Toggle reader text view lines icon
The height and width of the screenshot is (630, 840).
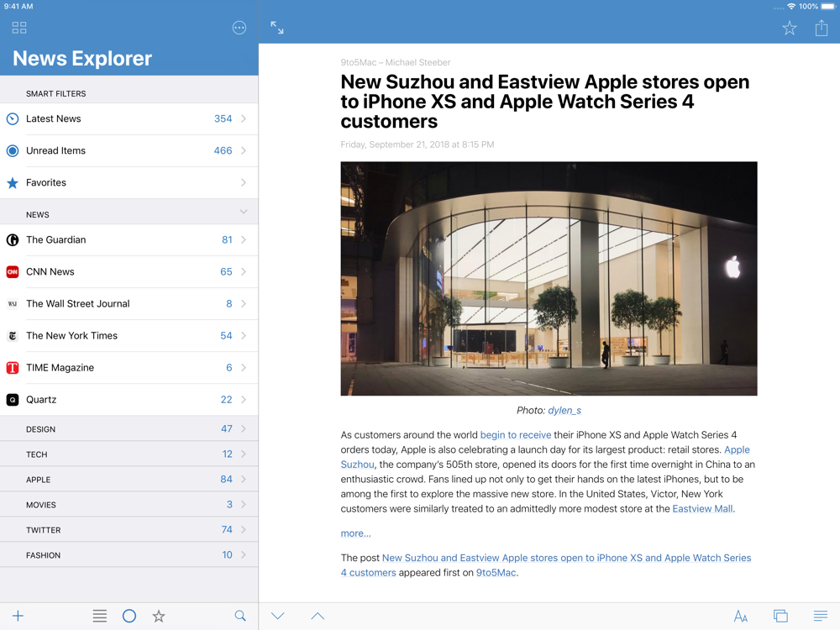tap(820, 616)
